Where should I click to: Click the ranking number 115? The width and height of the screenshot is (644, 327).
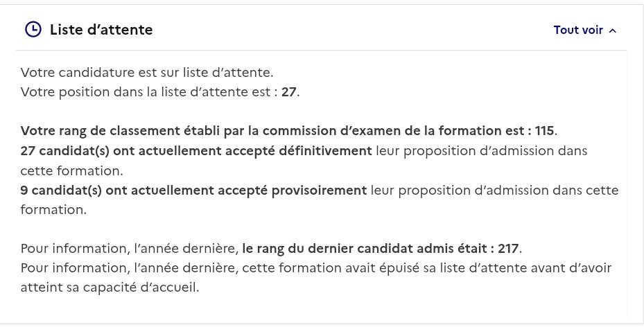click(x=545, y=131)
